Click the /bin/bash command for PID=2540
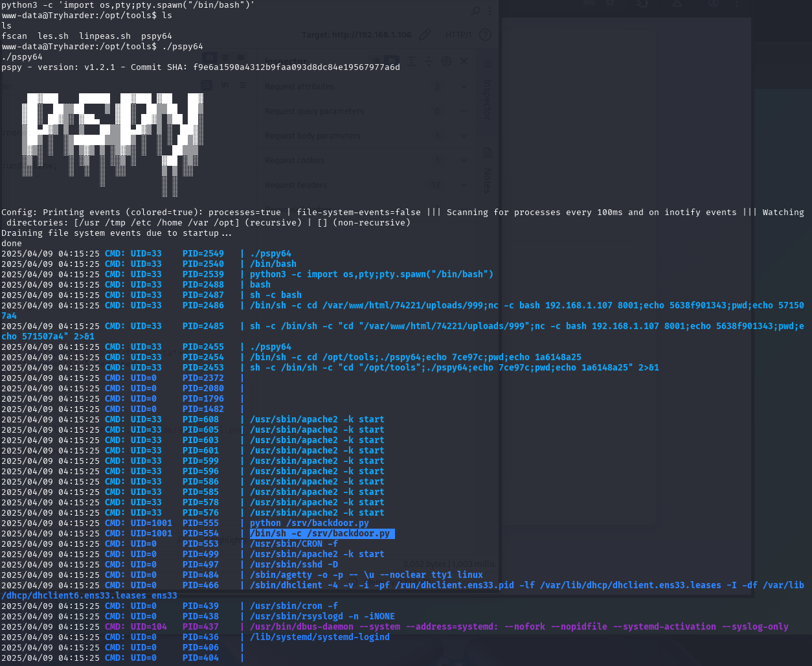Image resolution: width=812 pixels, height=666 pixels. [273, 264]
